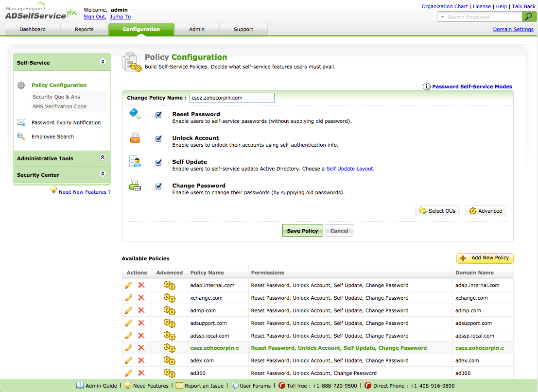
Task: Delete the ad360 policy red X
Action: (x=141, y=373)
